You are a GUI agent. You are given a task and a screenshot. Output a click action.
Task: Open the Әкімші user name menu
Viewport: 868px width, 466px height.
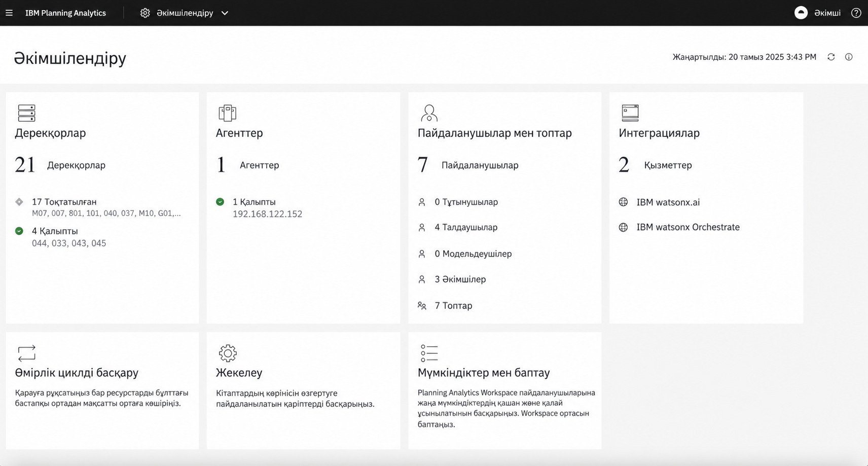tap(827, 13)
